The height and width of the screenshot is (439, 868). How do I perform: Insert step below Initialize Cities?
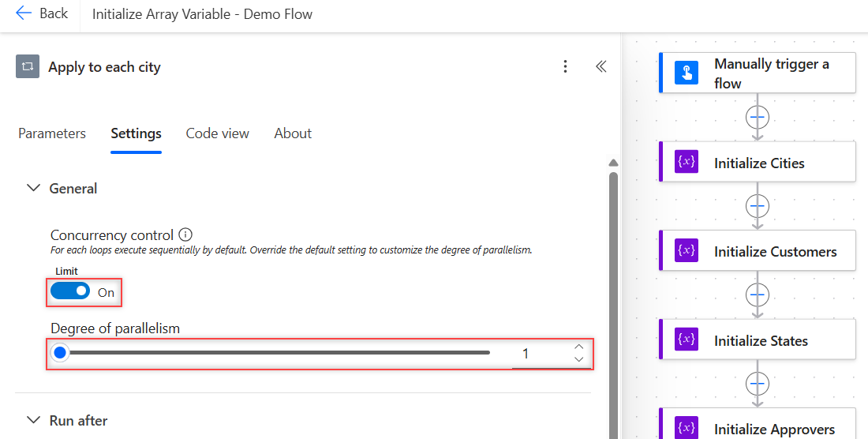[758, 206]
